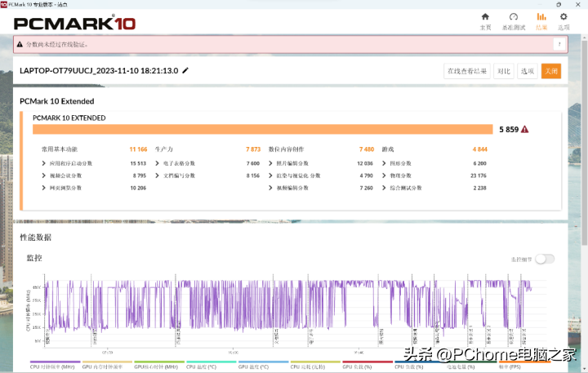Viewport: 588px width, 373px height.
Task: Click the pencil icon to rename result
Action: (185, 71)
